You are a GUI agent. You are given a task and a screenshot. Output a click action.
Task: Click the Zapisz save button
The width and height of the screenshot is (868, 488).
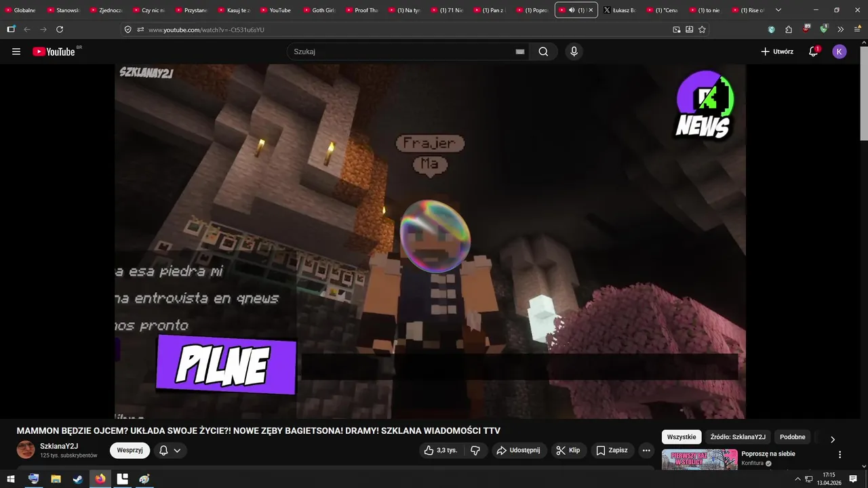tap(612, 450)
